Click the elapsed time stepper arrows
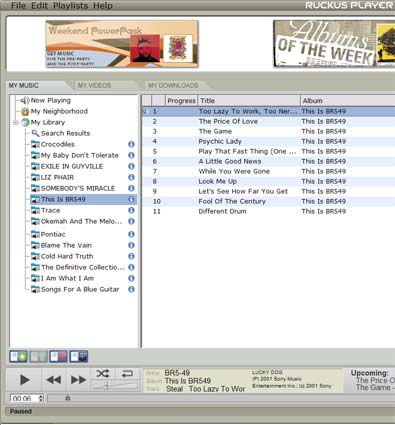The image size is (395, 425). tap(41, 398)
